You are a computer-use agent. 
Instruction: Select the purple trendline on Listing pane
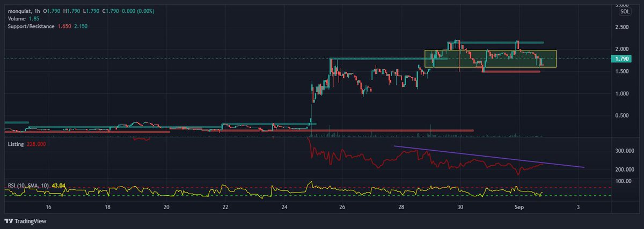coord(488,157)
